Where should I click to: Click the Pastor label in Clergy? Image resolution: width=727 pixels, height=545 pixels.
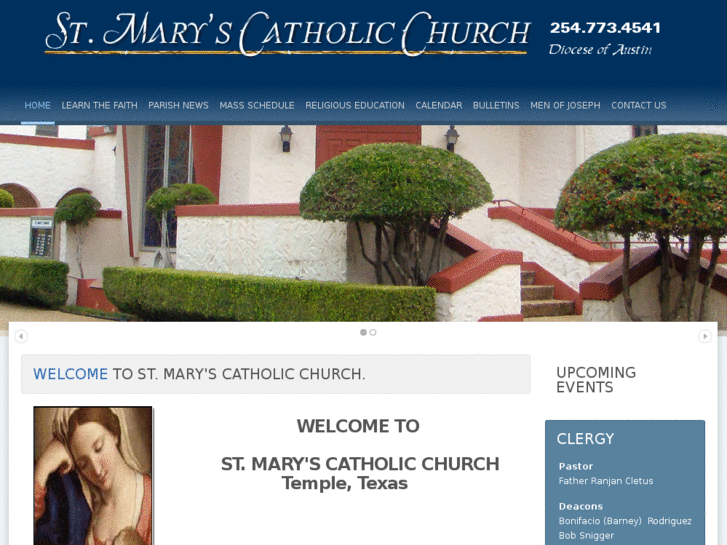pyautogui.click(x=575, y=466)
